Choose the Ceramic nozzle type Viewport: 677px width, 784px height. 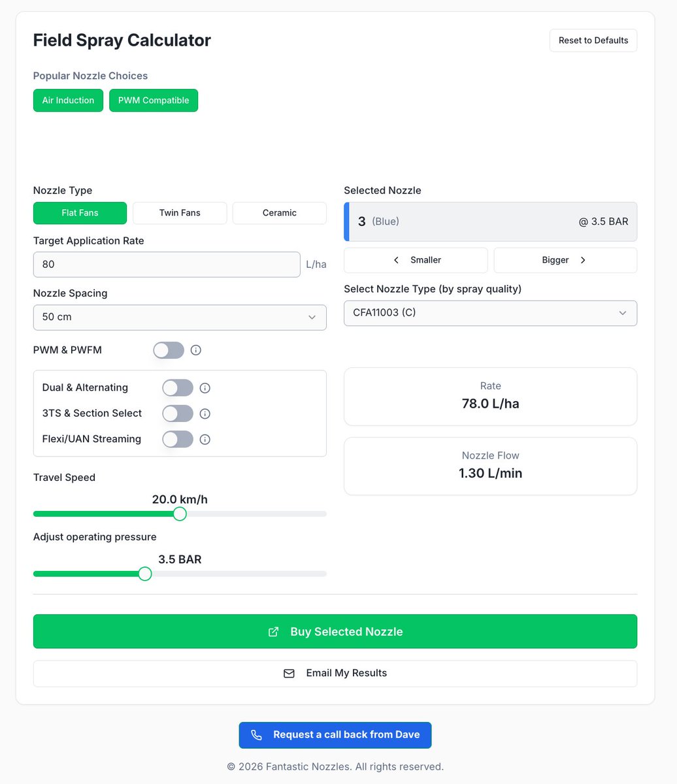(x=280, y=213)
